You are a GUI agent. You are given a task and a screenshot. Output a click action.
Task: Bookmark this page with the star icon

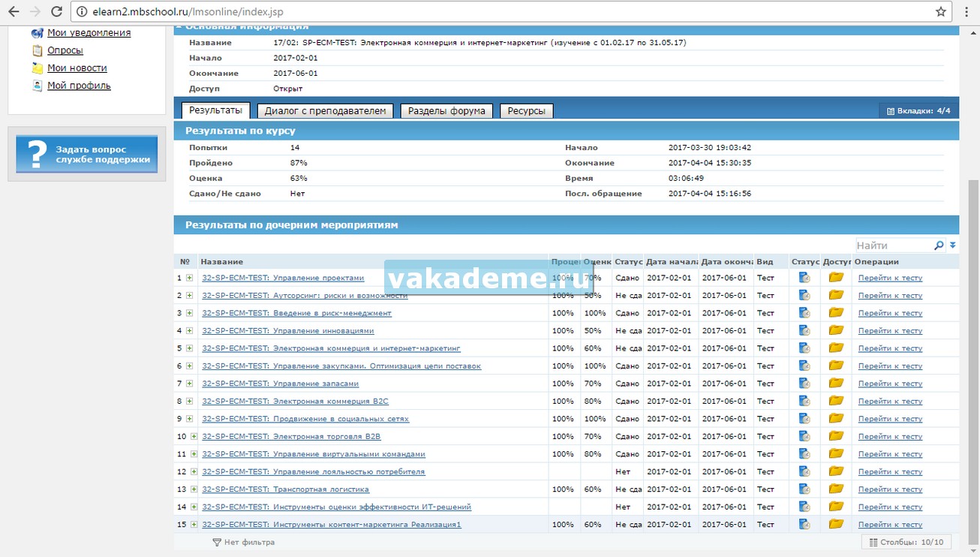click(941, 11)
